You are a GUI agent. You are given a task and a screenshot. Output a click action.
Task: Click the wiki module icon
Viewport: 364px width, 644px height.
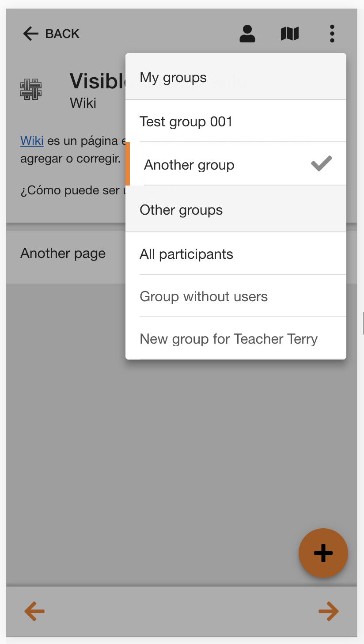click(31, 89)
